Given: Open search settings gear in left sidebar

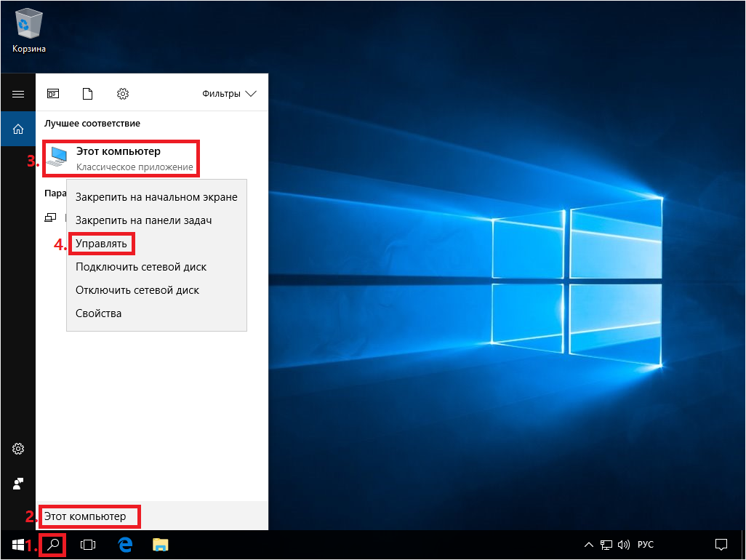Looking at the screenshot, I should tap(18, 449).
